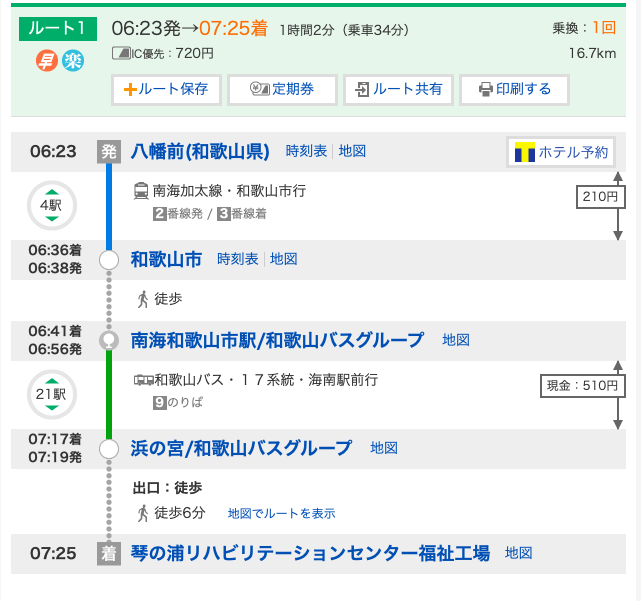Click the IC優先：720円 total fare text
The image size is (641, 601).
(172, 54)
